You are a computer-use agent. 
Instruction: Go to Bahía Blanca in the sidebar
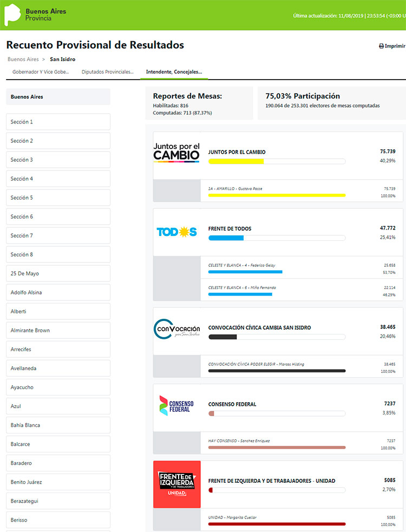pyautogui.click(x=58, y=425)
